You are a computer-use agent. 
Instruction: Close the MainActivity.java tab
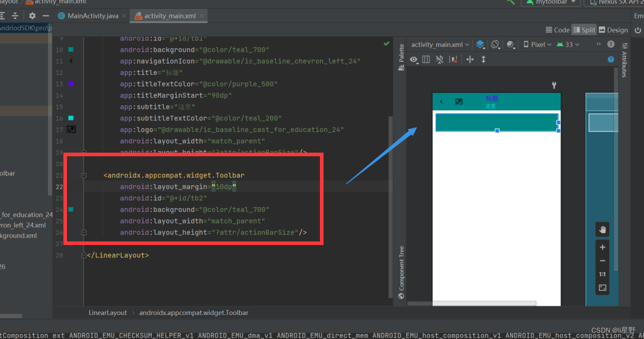(x=123, y=16)
